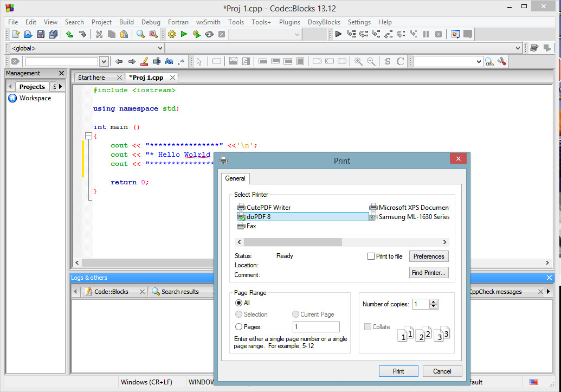Open Replace with the red R magnifier
Viewport: 561px width, 392px height.
click(x=153, y=34)
